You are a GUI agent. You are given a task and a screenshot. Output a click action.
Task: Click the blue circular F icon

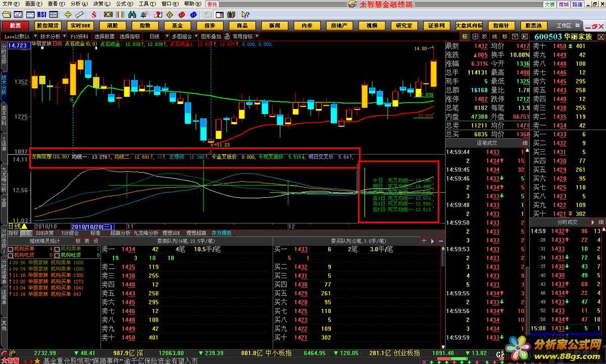194,14
